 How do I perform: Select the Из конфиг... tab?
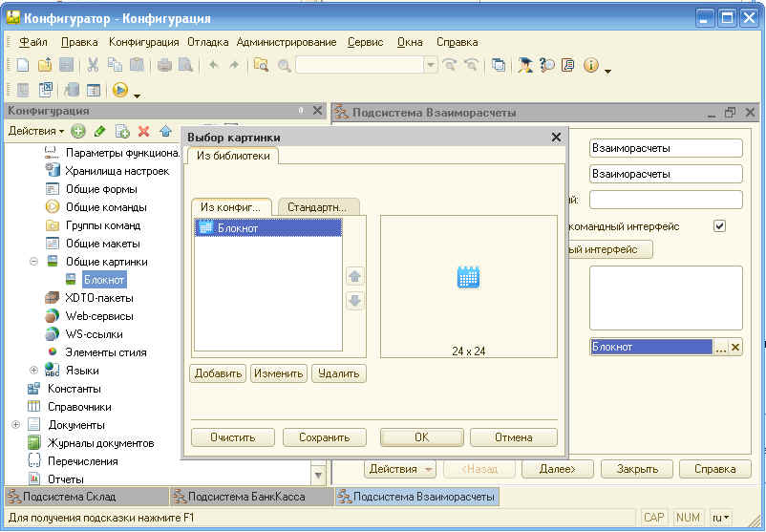coord(231,206)
